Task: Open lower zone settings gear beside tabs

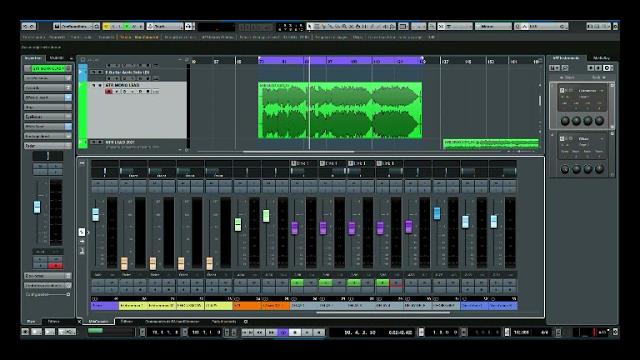Action: [x=245, y=322]
